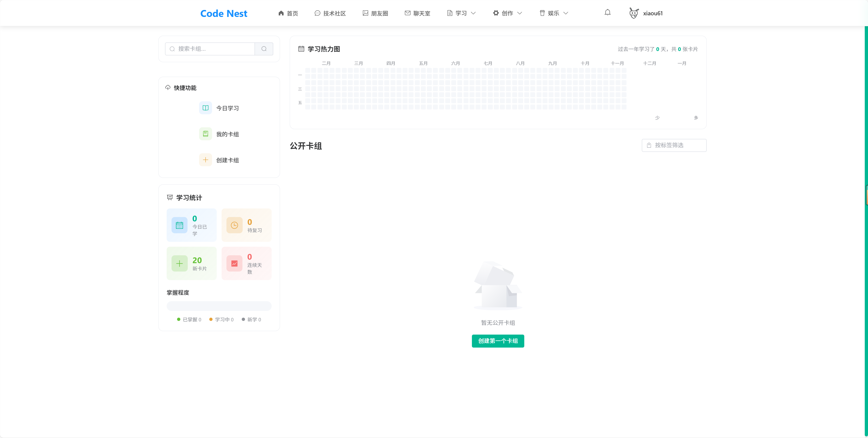Go to 技术社区 nav item
This screenshot has width=868, height=438.
(330, 13)
